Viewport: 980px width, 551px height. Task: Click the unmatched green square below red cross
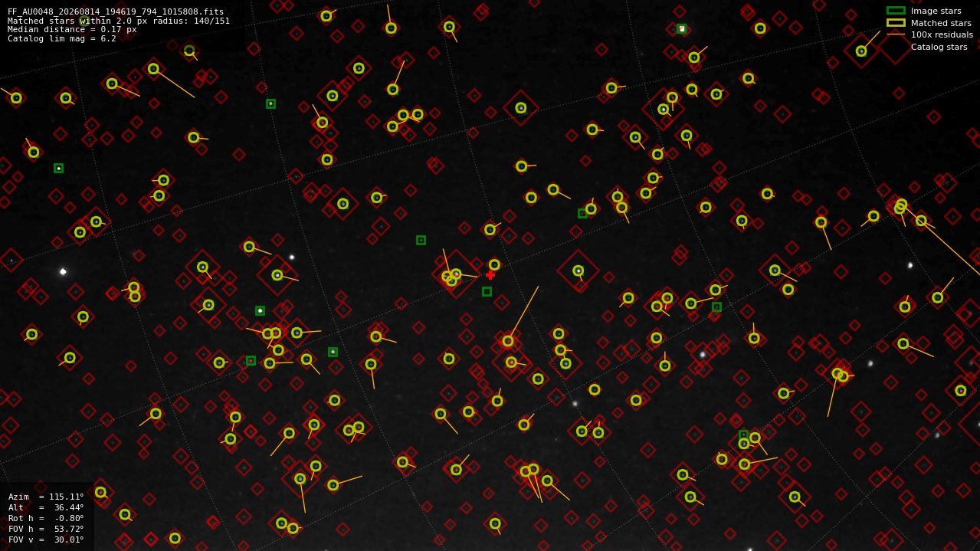click(x=487, y=291)
